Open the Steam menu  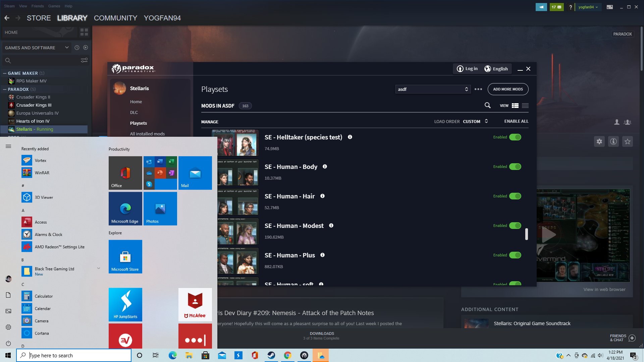[9, 6]
